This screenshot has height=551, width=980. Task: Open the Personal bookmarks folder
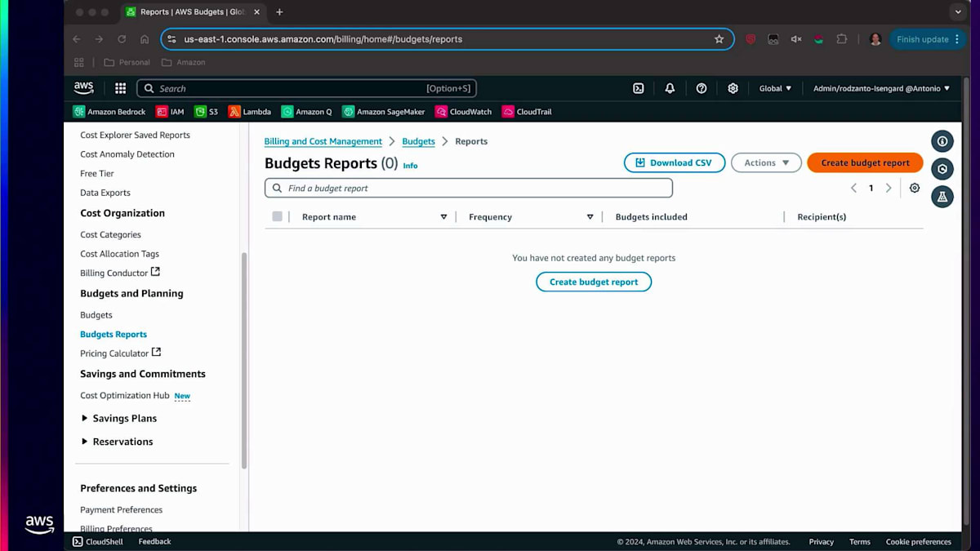click(x=127, y=62)
